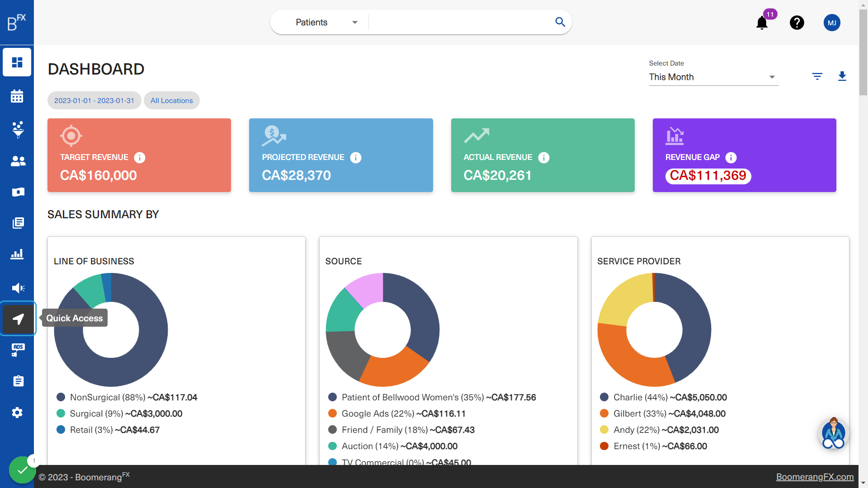Image resolution: width=868 pixels, height=488 pixels.
Task: Click the Actual Revenue card
Action: pos(542,155)
